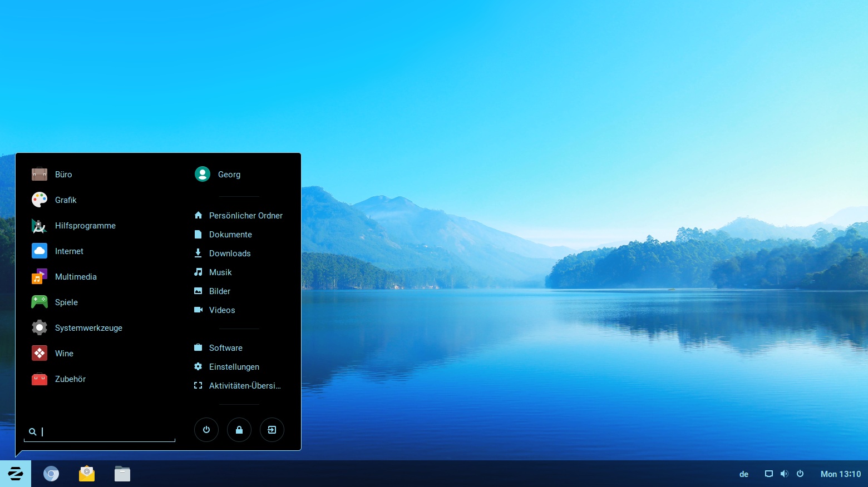
Task: Click the lock screen padlock button
Action: coord(239,430)
